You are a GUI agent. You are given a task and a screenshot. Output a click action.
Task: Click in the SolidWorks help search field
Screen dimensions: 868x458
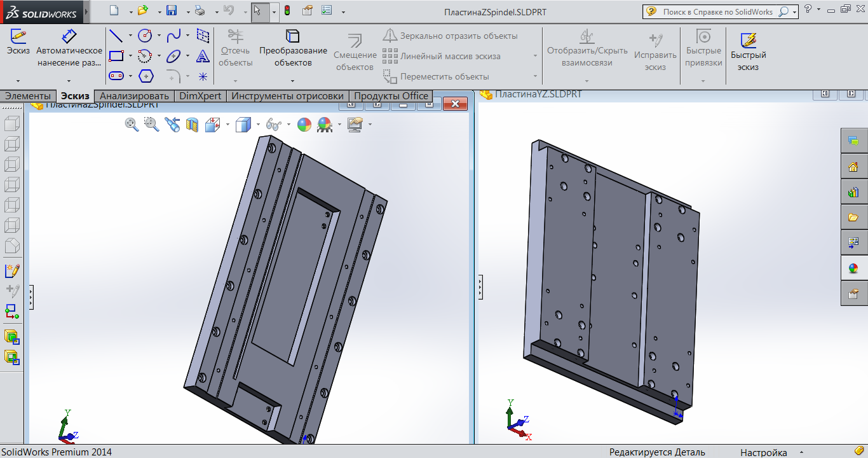click(x=718, y=11)
